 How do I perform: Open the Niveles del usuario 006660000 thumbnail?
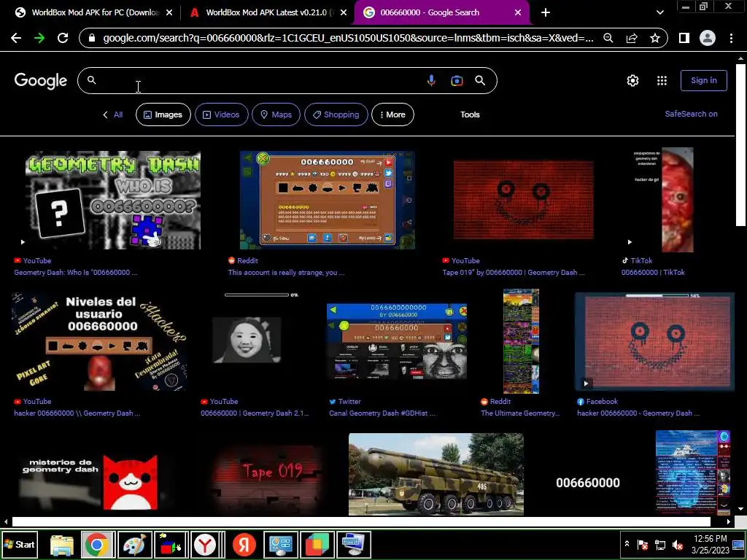[99, 342]
